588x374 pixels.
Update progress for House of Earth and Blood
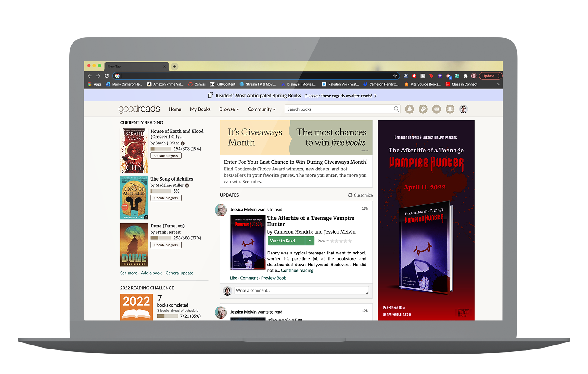pos(166,156)
